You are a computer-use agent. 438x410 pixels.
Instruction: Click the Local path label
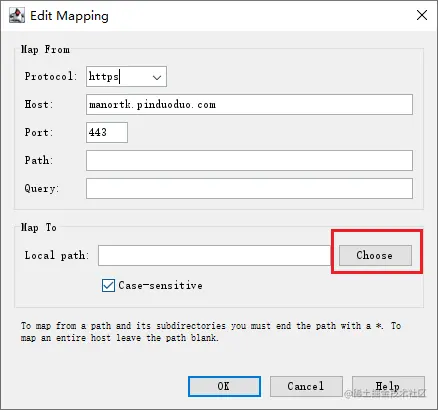(x=57, y=256)
